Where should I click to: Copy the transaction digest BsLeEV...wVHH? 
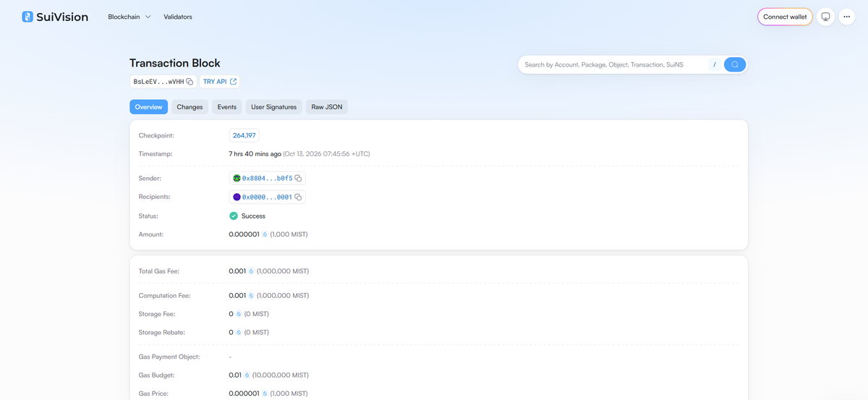point(190,82)
